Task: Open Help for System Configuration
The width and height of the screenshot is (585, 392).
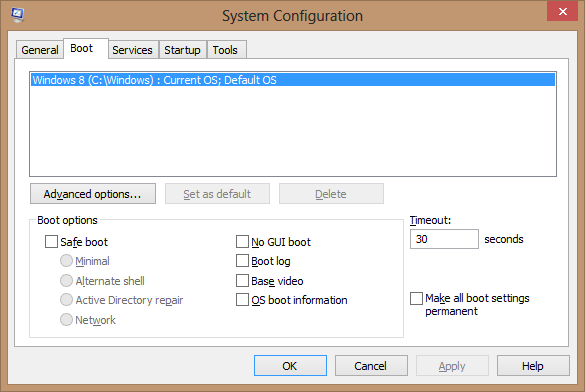Action: click(533, 366)
